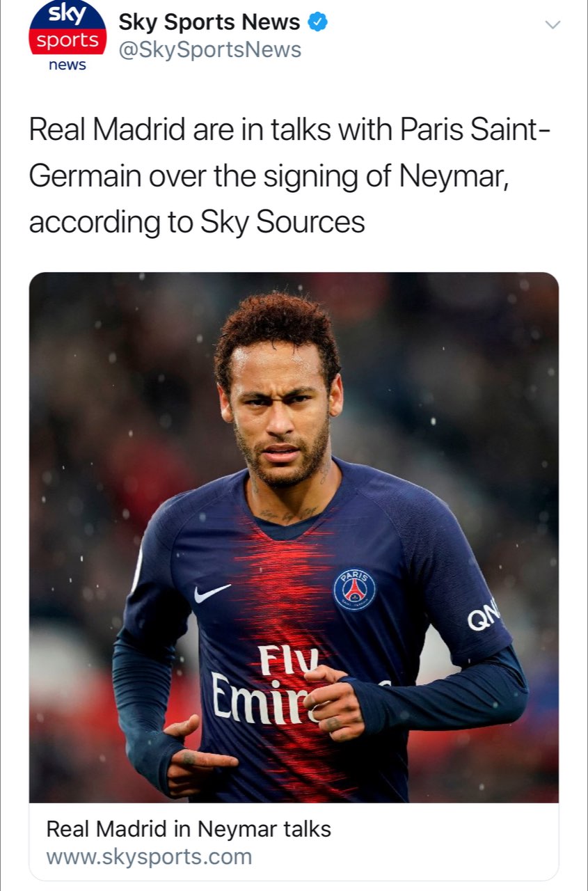This screenshot has height=891, width=588.
Task: Expand the tweet options chevron
Action: [x=552, y=25]
